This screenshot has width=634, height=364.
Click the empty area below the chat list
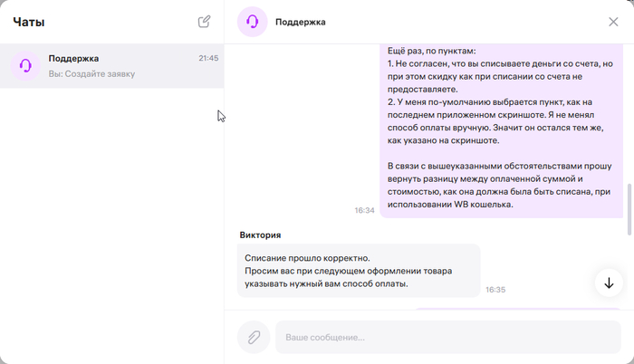point(111,226)
